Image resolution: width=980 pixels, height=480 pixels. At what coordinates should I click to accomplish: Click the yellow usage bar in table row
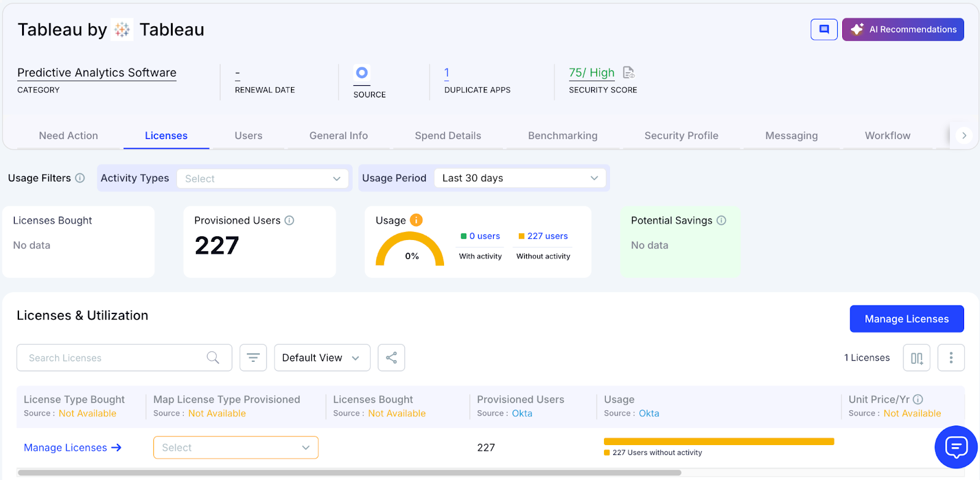tap(719, 441)
